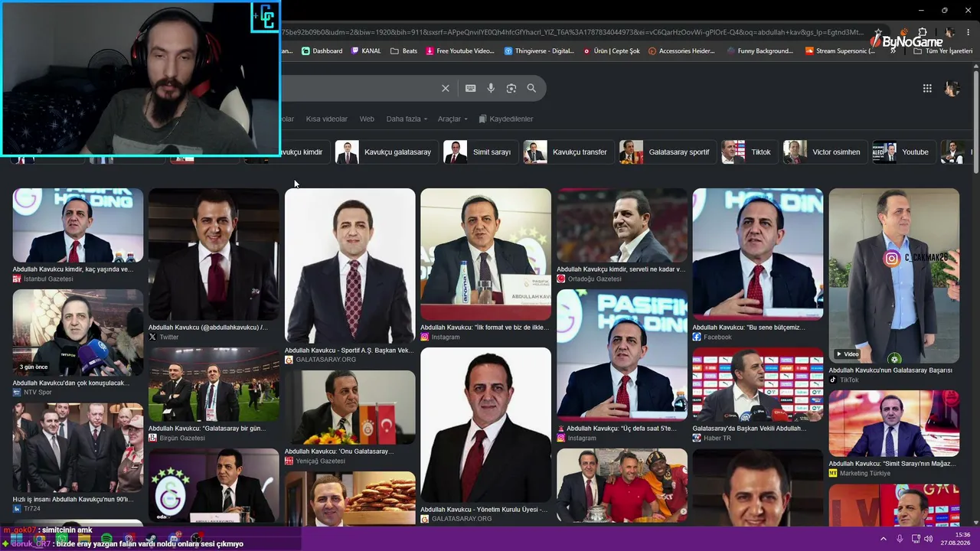Open the Dashboard bookmark

[322, 51]
